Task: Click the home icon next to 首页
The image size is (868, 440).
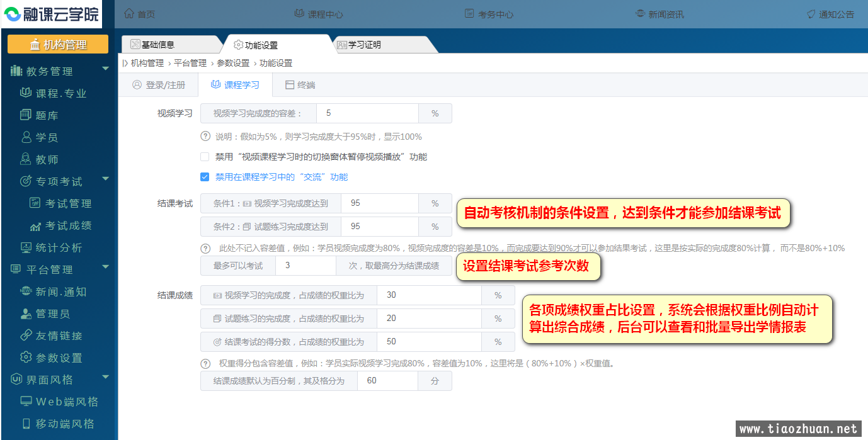Action: tap(129, 14)
